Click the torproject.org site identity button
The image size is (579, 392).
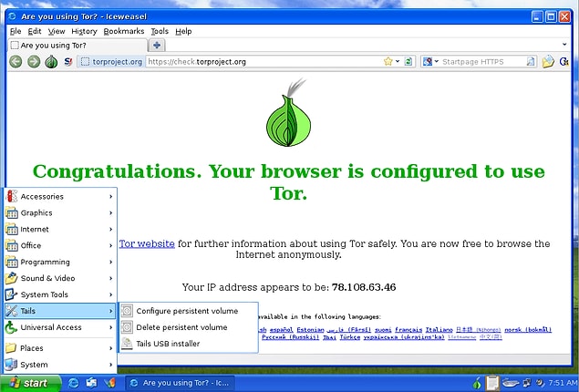[112, 62]
